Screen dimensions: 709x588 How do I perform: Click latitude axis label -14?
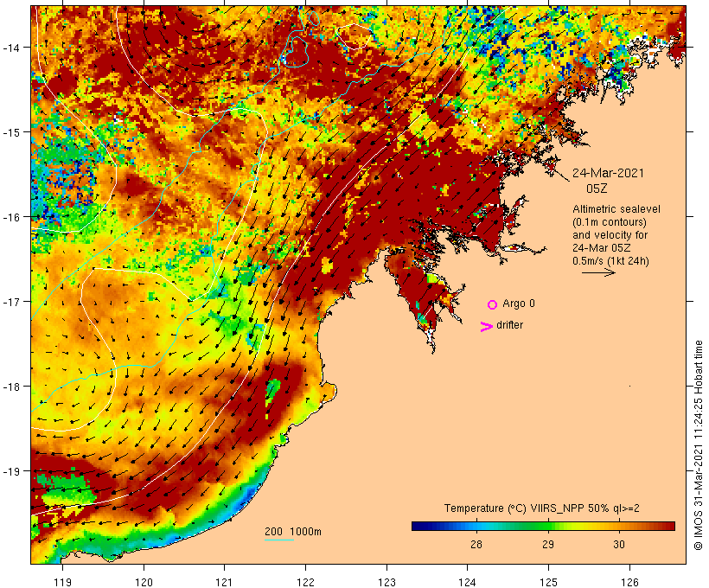coord(10,47)
